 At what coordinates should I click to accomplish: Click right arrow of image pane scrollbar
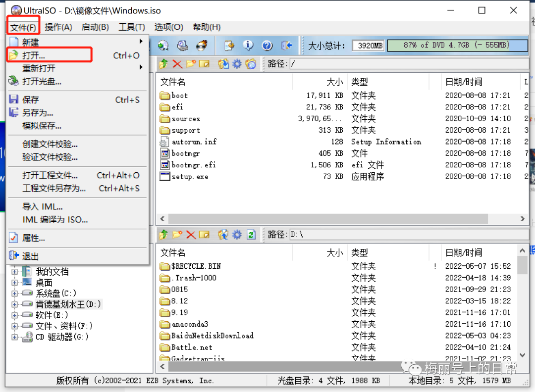523,218
